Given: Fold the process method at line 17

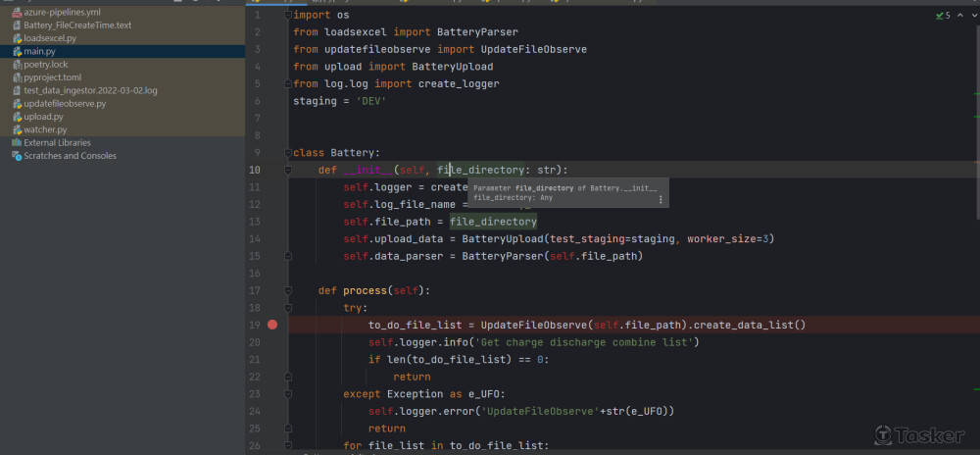Looking at the screenshot, I should pos(288,290).
